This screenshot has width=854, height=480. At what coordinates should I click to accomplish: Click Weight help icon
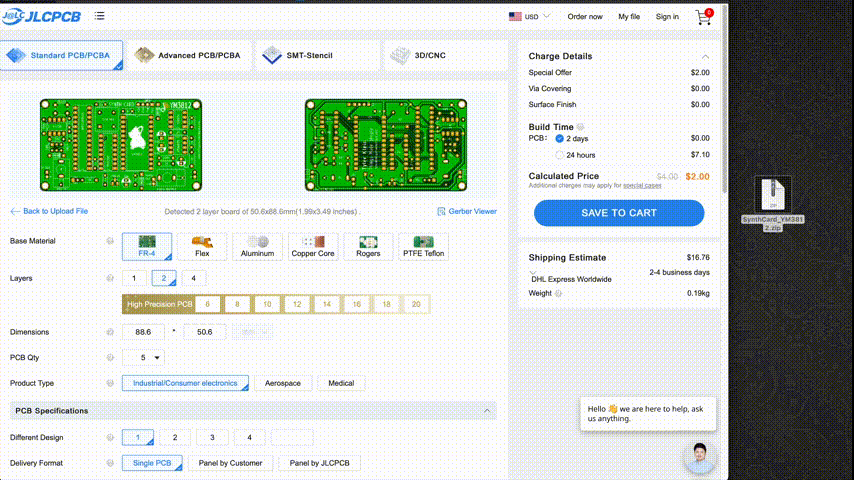click(x=558, y=293)
